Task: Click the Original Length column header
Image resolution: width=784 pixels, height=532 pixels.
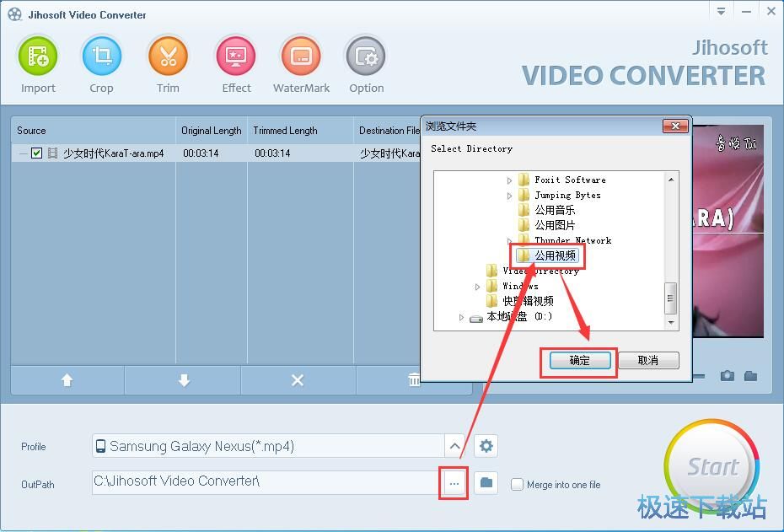Action: click(211, 131)
